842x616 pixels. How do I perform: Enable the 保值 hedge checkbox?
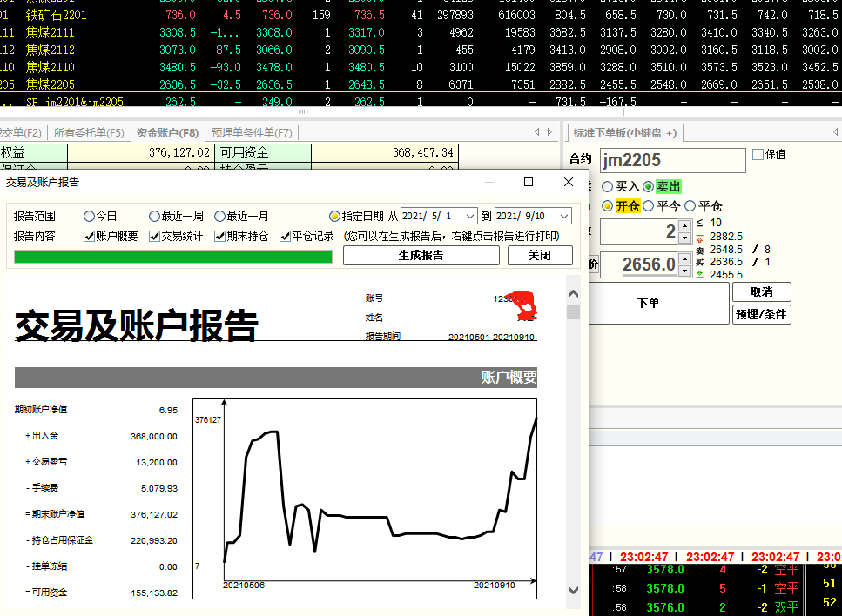758,155
